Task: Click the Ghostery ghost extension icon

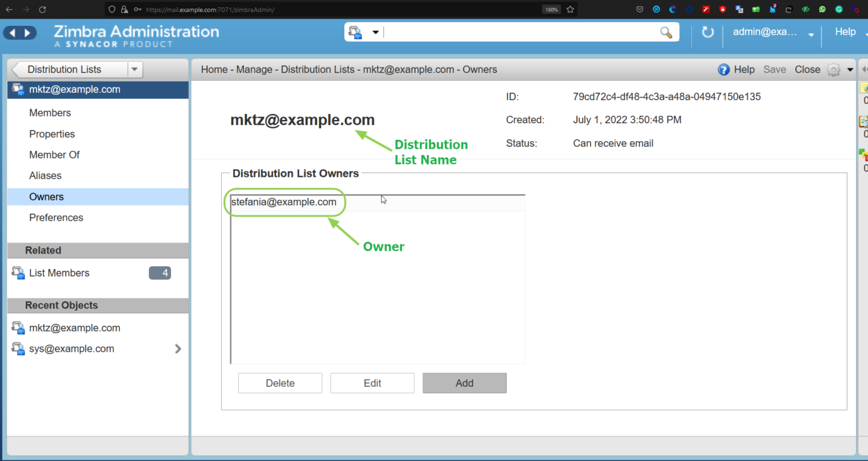Action: [772, 9]
